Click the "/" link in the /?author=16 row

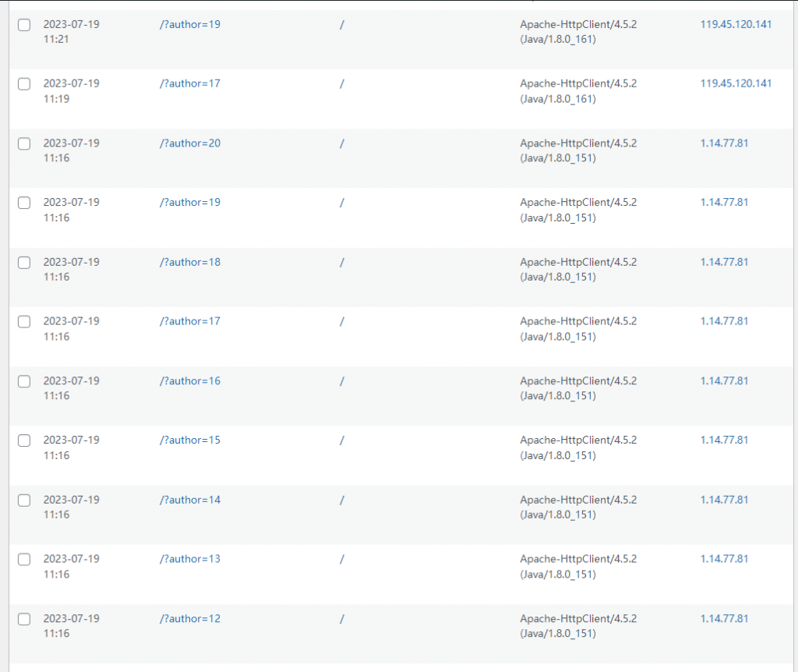pyautogui.click(x=342, y=380)
